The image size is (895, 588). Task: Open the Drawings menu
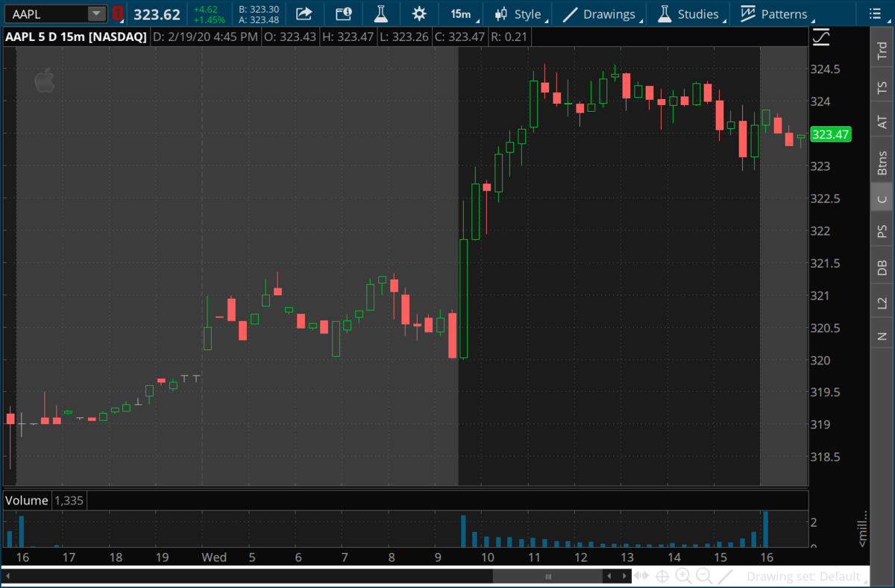603,14
